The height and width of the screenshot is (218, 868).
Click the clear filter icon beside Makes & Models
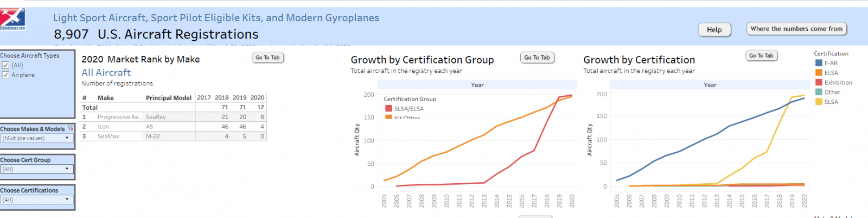71,129
